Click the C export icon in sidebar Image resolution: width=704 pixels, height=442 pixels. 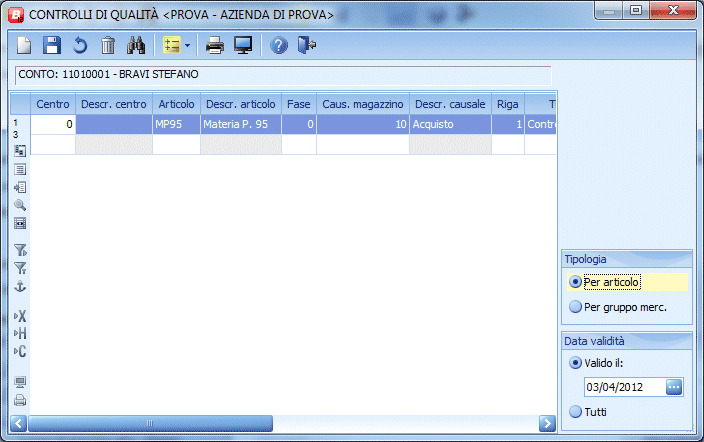[x=20, y=351]
